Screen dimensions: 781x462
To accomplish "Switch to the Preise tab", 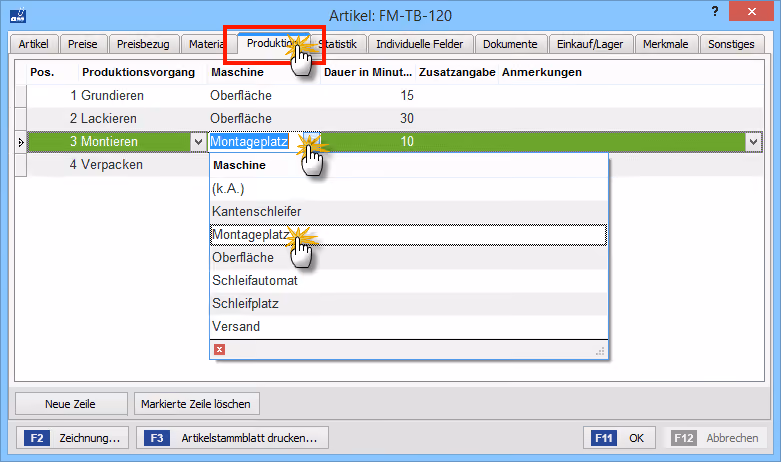I will [83, 44].
